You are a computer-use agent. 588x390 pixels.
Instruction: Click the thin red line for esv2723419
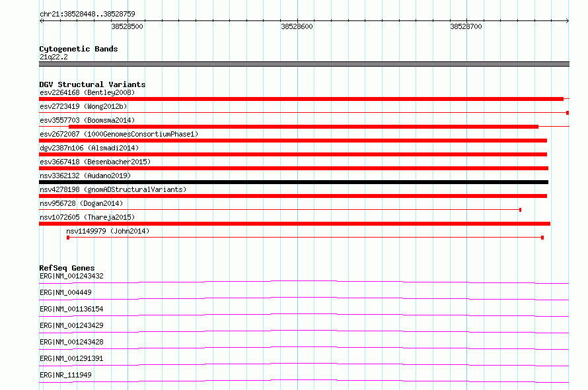304,112
